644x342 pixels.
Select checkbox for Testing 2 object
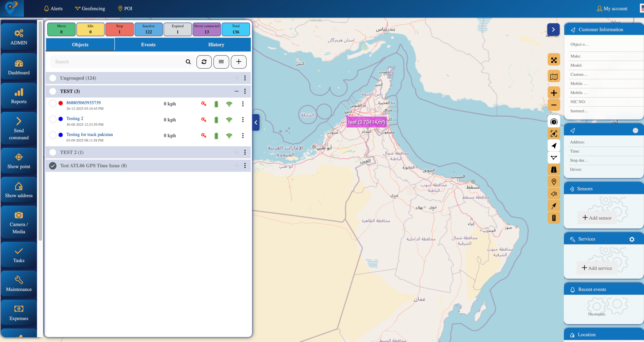click(x=53, y=119)
